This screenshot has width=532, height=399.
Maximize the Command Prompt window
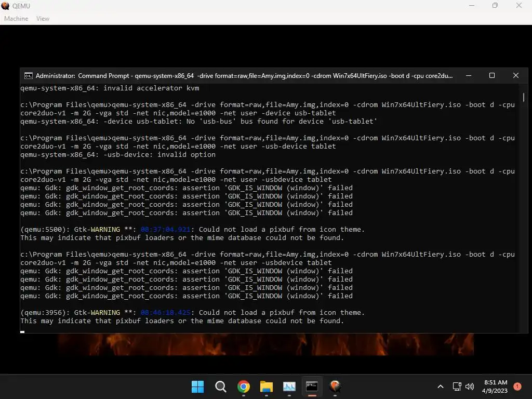[x=491, y=76]
